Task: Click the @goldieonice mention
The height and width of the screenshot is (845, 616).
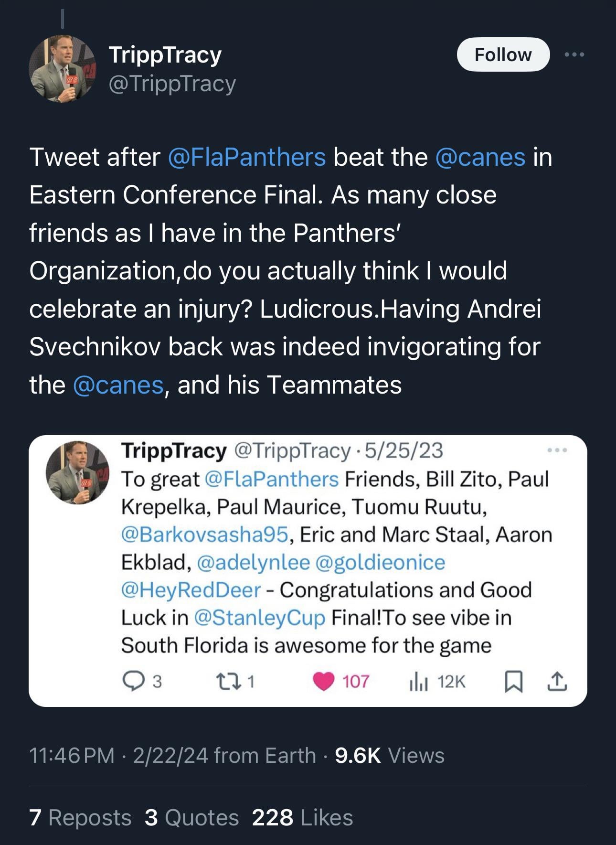Action: [380, 562]
